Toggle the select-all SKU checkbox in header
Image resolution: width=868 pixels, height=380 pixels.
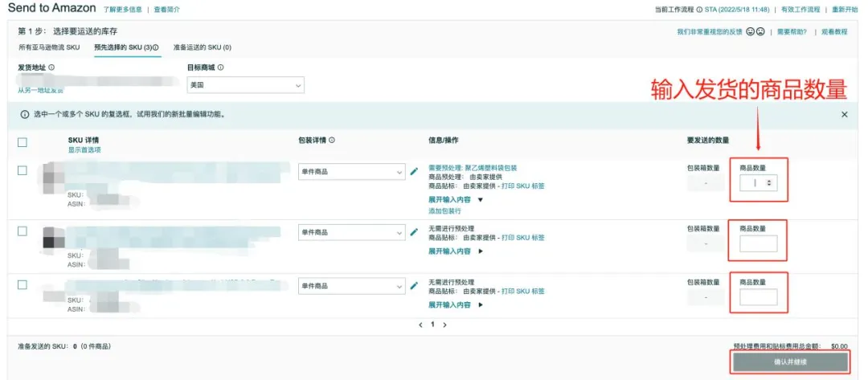[x=23, y=142]
